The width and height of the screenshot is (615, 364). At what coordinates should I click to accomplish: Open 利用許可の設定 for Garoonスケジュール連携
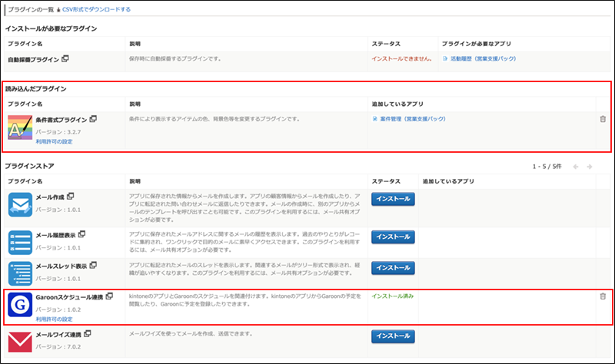click(54, 319)
